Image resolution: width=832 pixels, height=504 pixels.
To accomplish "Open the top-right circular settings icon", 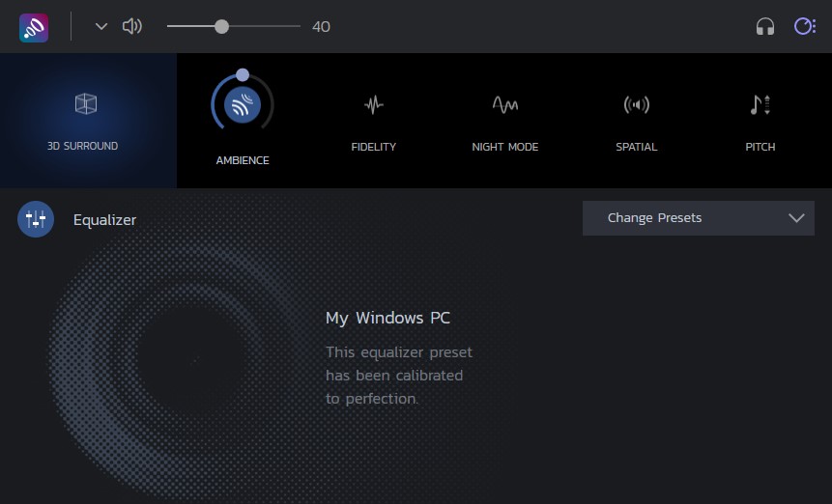I will tap(804, 27).
